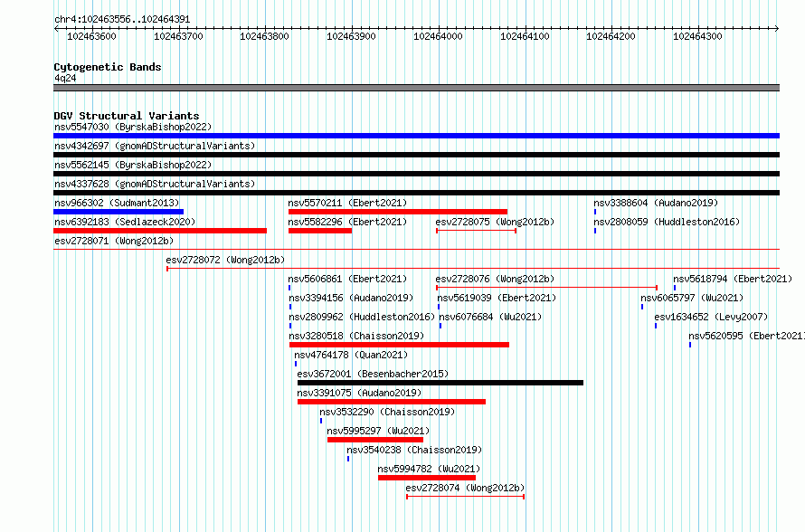Click esv2728071 (Wong2012b) label
This screenshot has height=532, width=805.
[114, 241]
